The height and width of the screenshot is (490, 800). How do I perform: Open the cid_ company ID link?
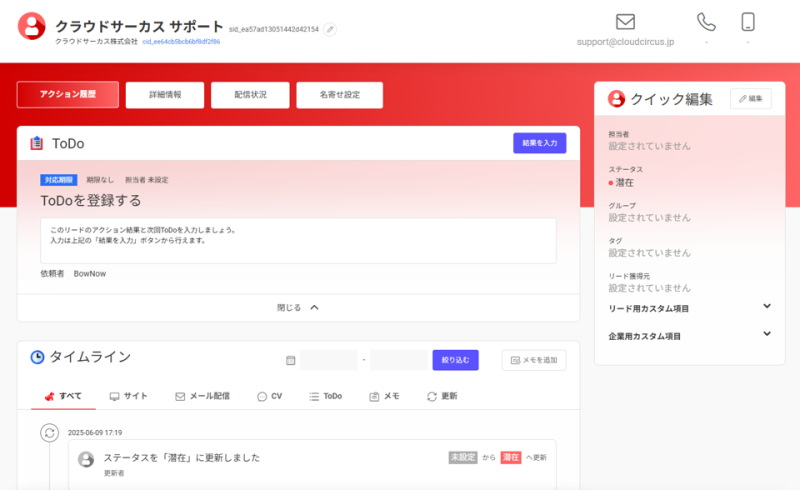point(181,42)
